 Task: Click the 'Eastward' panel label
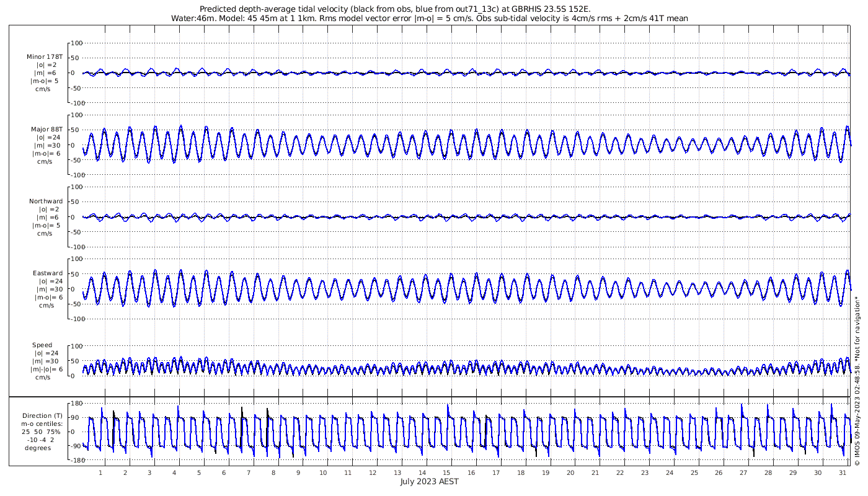coord(47,273)
